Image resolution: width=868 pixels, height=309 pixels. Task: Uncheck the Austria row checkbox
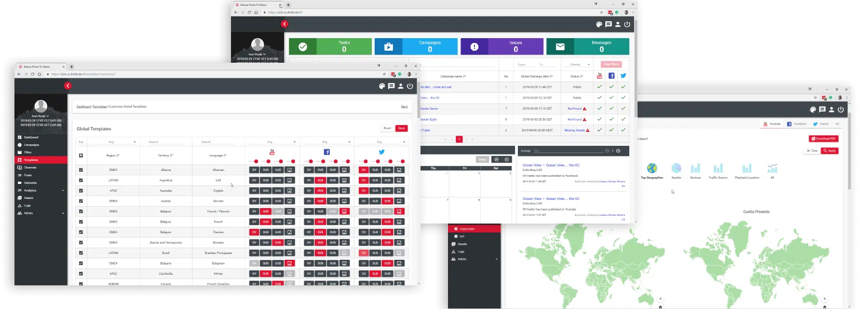81,201
